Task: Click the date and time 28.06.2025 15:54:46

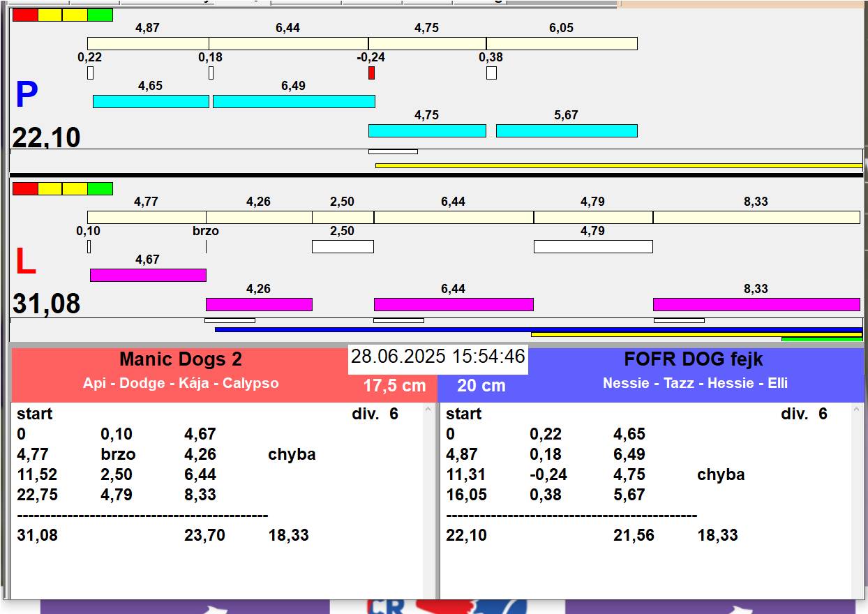Action: pyautogui.click(x=438, y=357)
